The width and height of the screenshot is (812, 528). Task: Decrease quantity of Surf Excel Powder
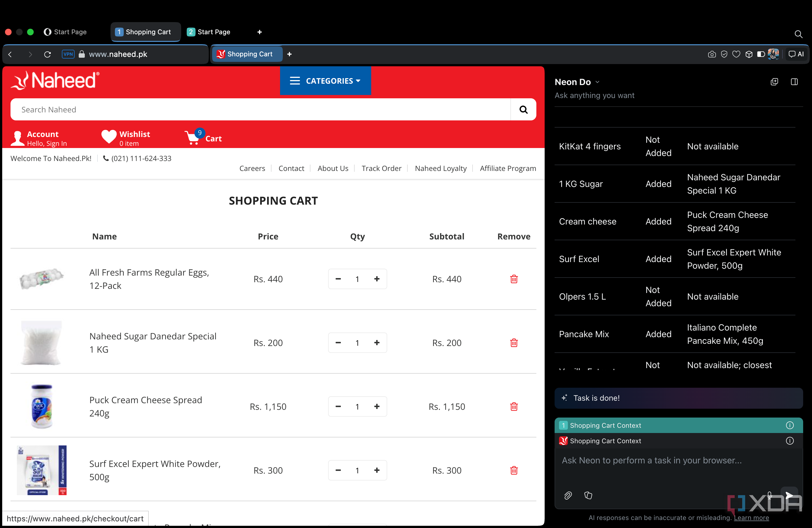coord(338,470)
